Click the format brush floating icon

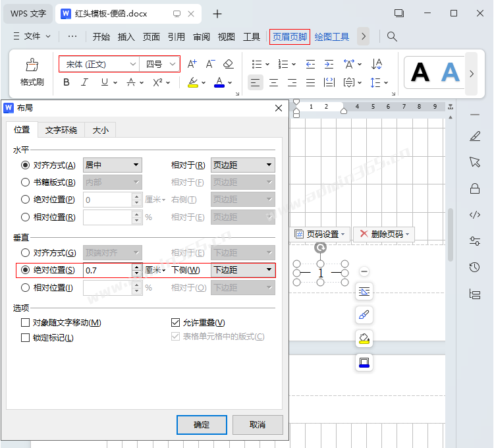[364, 315]
